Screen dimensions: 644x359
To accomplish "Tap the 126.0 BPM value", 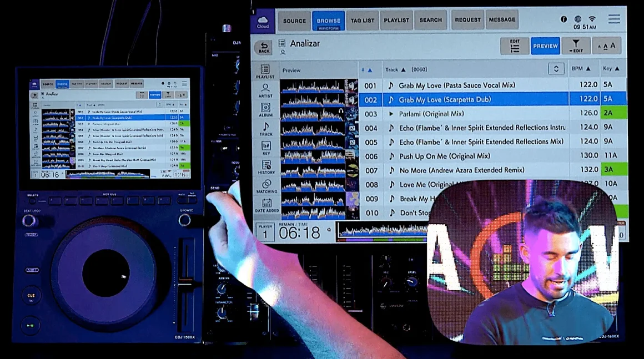I will [x=588, y=113].
